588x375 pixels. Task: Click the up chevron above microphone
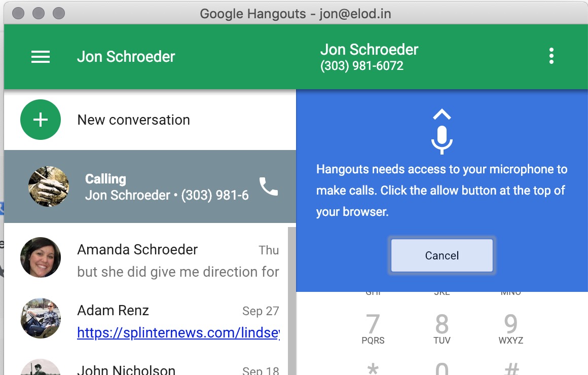(x=442, y=115)
